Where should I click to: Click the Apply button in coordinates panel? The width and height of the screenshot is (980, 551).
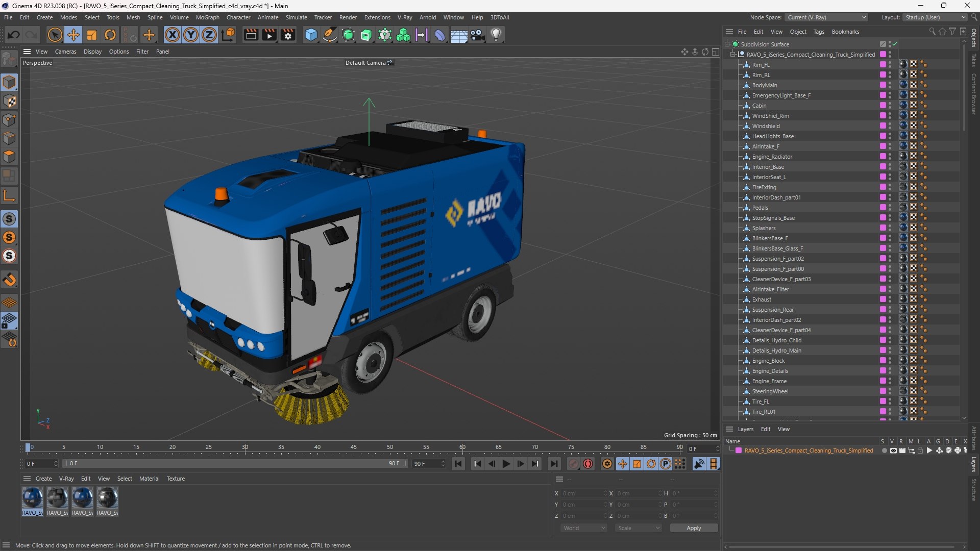tap(694, 528)
